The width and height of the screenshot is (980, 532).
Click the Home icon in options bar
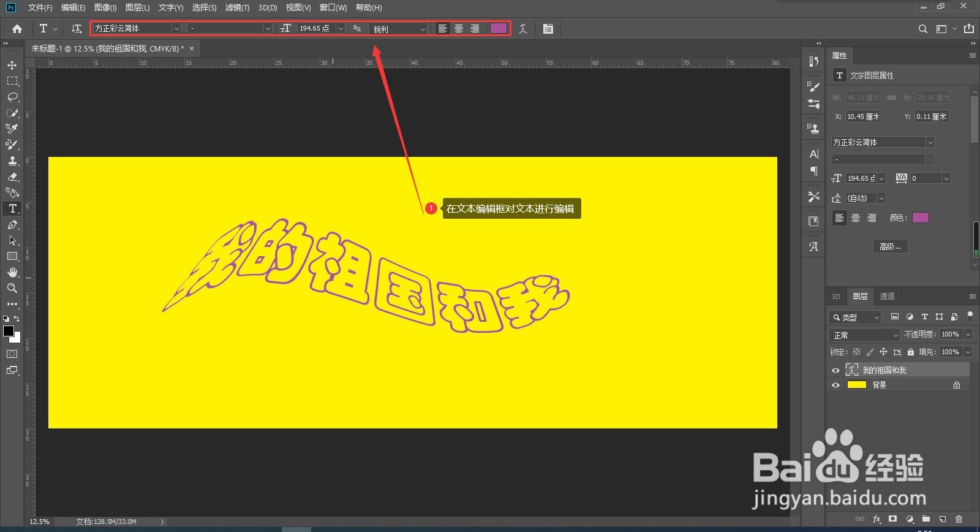17,29
